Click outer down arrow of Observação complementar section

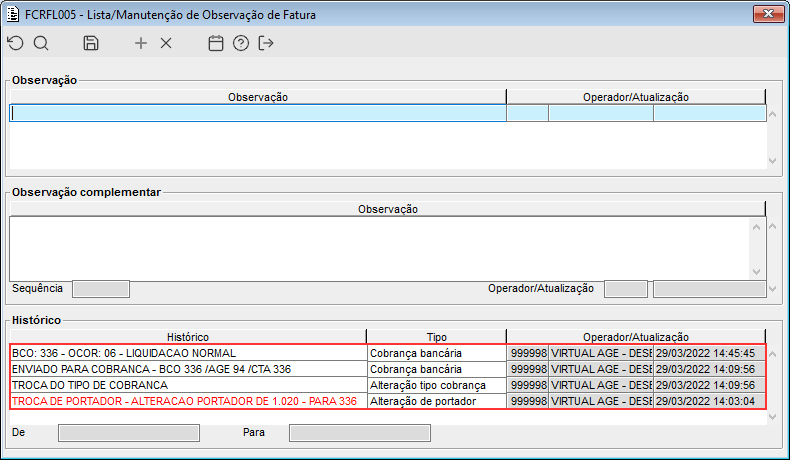pyautogui.click(x=773, y=289)
